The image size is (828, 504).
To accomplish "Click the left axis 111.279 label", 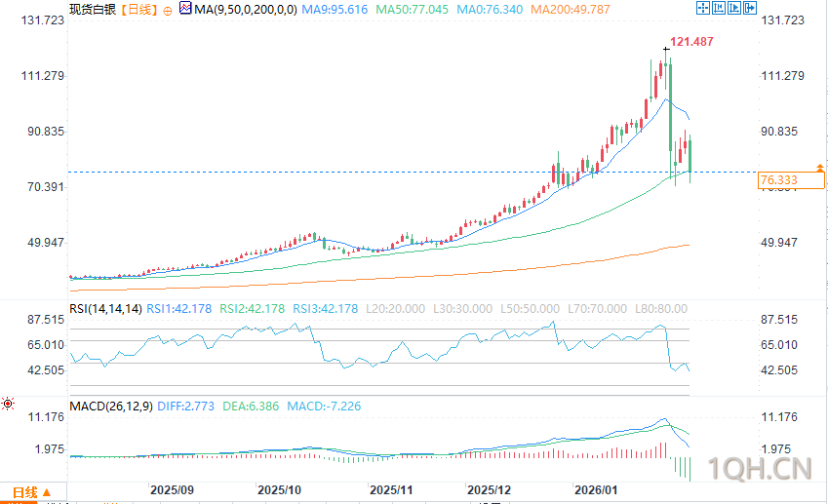I will coord(42,76).
